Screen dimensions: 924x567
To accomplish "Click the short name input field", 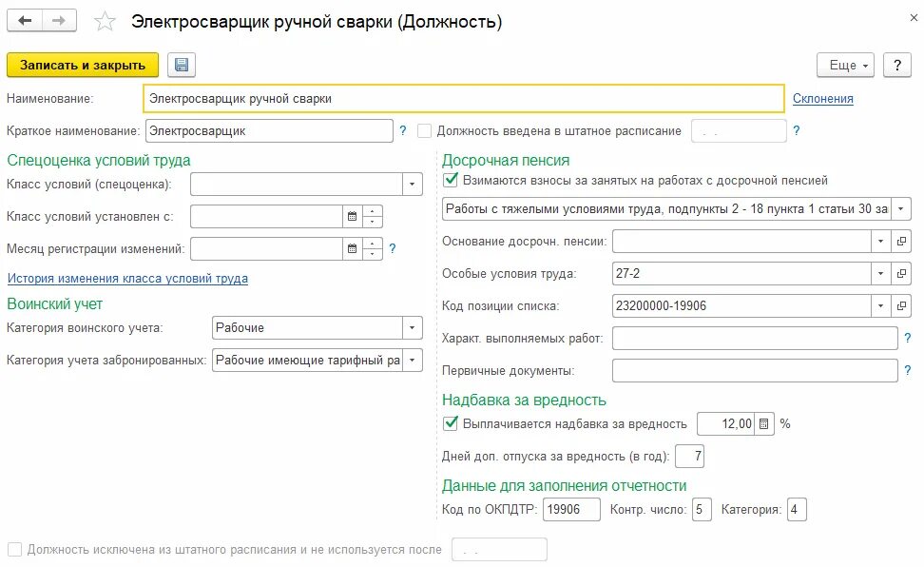I will point(268,131).
